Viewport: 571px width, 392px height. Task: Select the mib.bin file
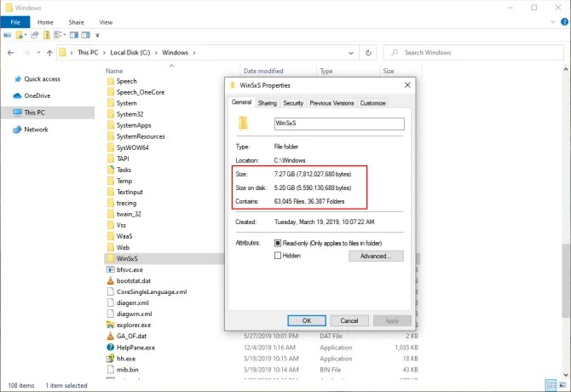128,370
